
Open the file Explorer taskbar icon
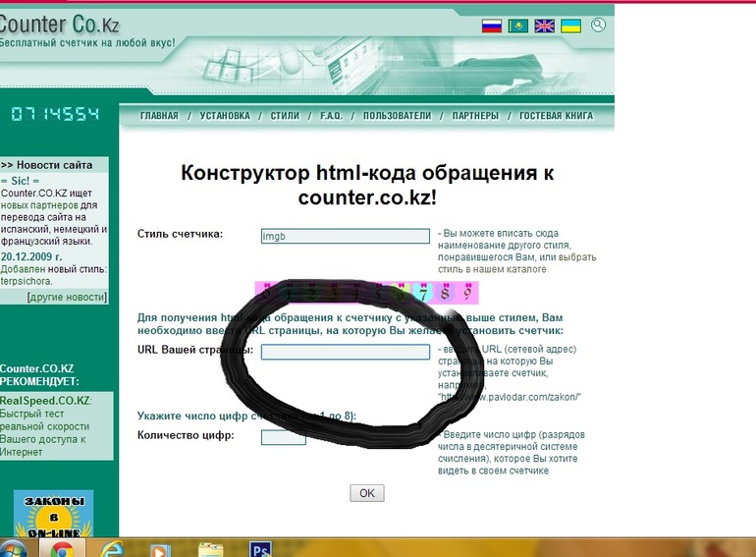pos(211,550)
